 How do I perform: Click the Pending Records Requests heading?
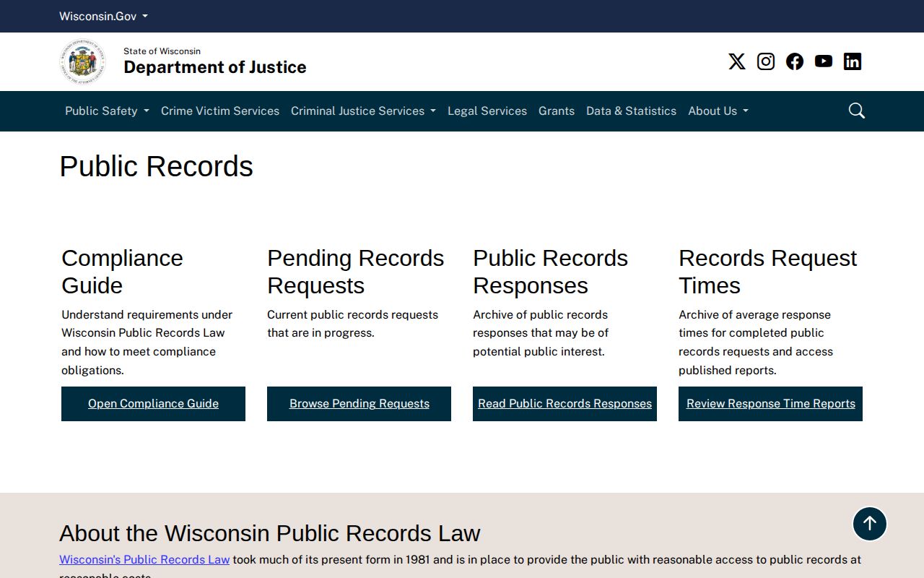click(355, 272)
